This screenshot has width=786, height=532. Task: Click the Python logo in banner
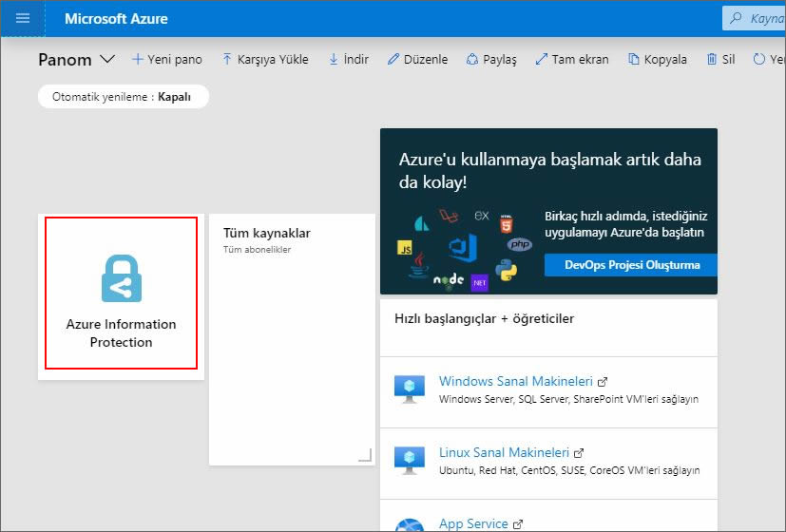507,270
